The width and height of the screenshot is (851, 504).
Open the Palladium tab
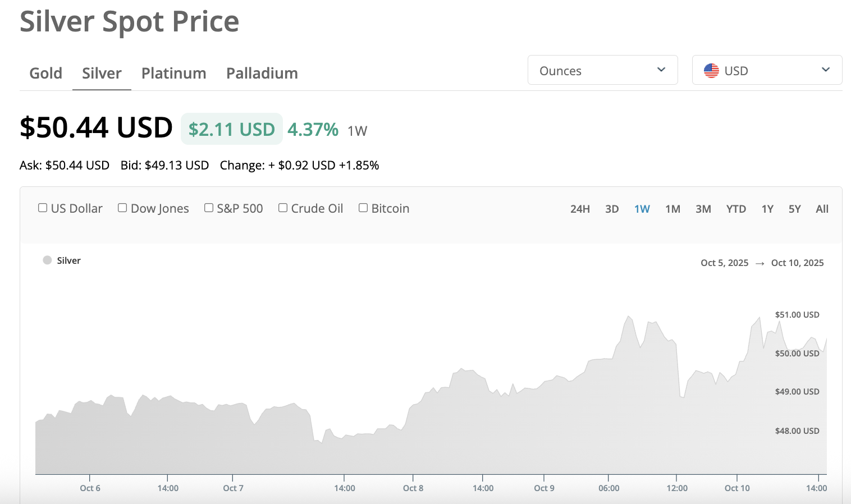(x=262, y=74)
